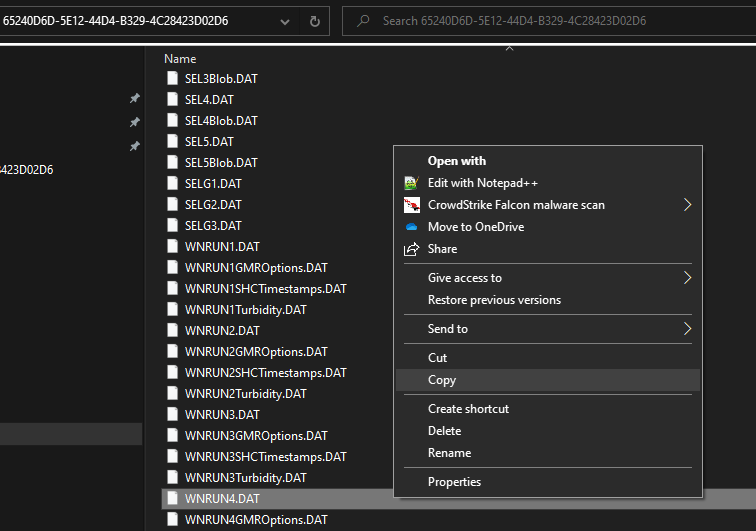Click the WNRUN1Turbidity.DAT file icon
The width and height of the screenshot is (756, 531).
click(172, 309)
